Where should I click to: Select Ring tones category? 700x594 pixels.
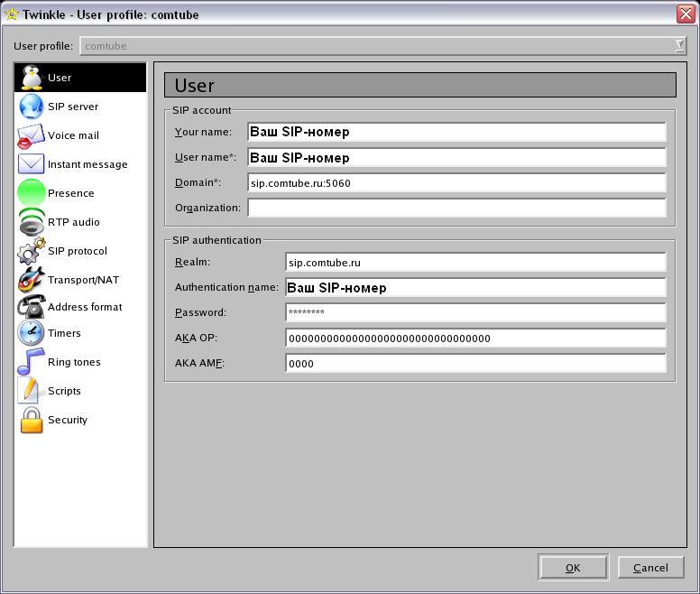pos(80,362)
